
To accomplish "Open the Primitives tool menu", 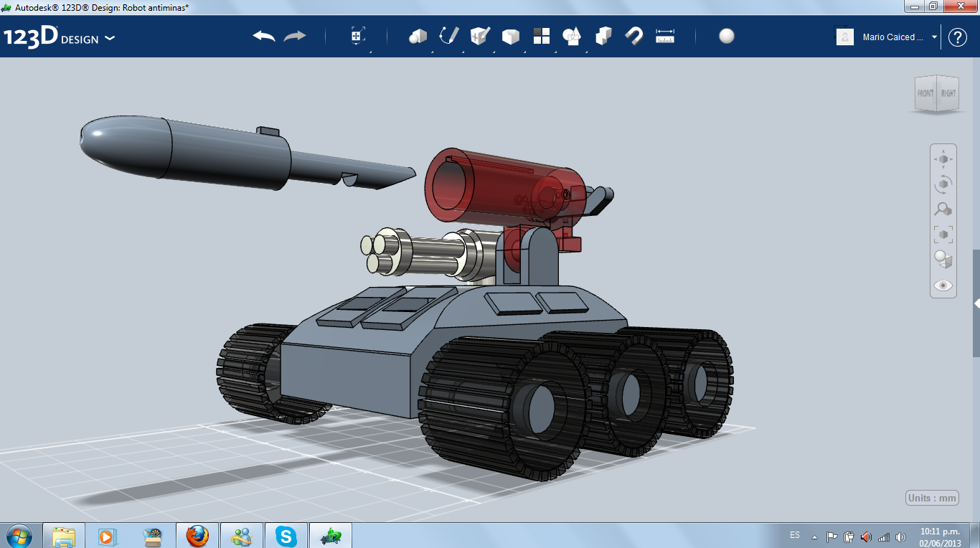I will click(418, 37).
